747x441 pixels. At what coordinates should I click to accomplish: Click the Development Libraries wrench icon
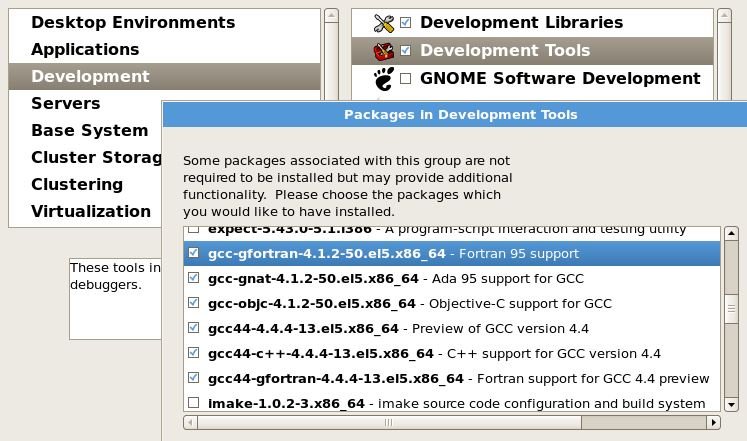[x=384, y=23]
